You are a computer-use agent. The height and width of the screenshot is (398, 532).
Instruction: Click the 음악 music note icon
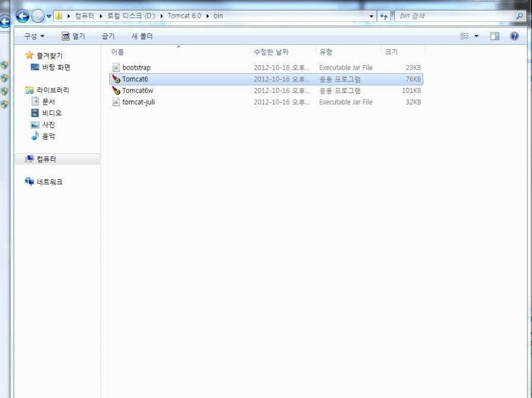pos(35,135)
